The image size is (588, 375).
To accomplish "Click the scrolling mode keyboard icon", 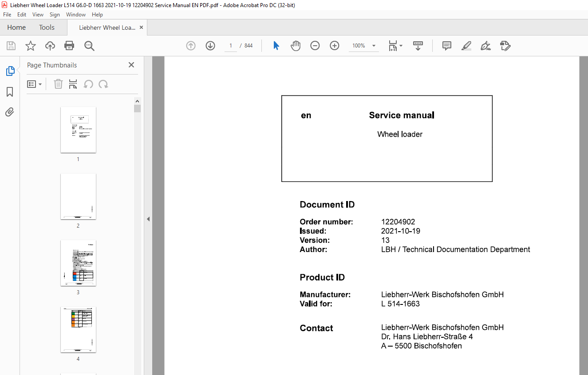I will [418, 46].
